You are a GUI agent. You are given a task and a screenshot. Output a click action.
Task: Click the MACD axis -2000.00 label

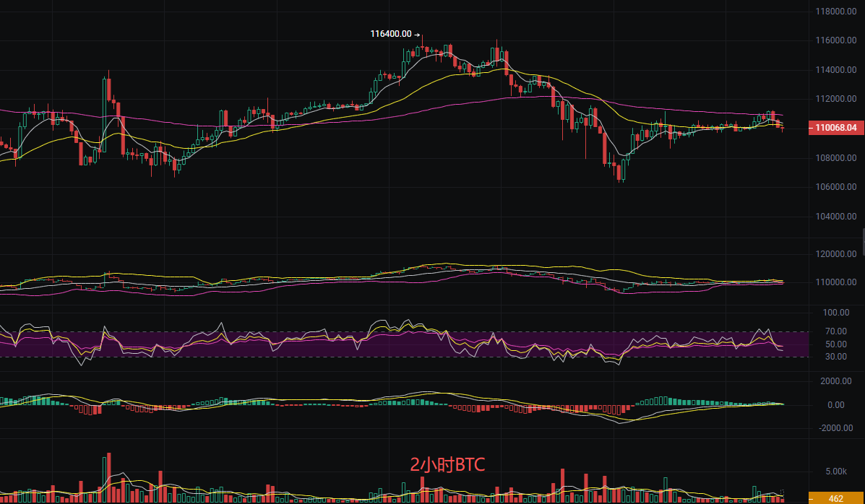coord(835,428)
